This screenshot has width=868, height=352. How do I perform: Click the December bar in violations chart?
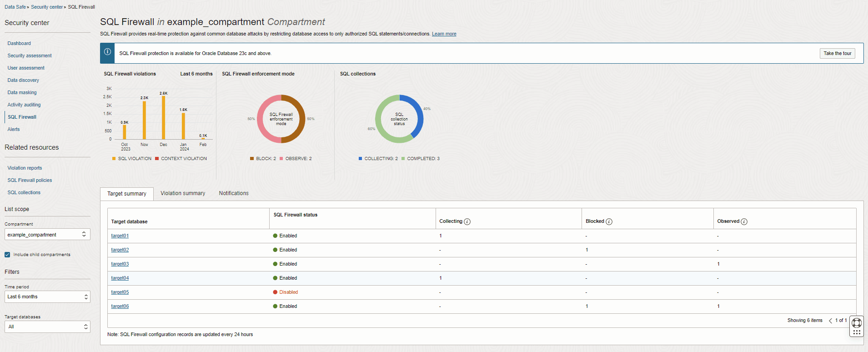(x=163, y=117)
